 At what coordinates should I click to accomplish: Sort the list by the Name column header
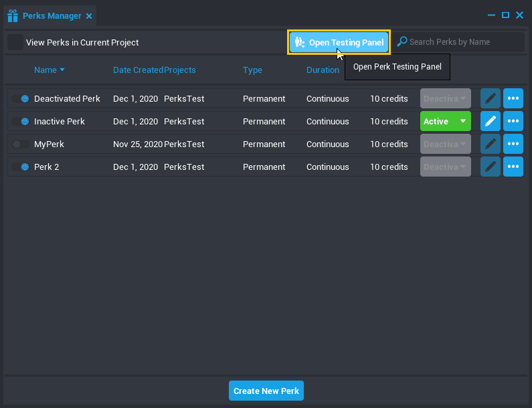click(46, 70)
